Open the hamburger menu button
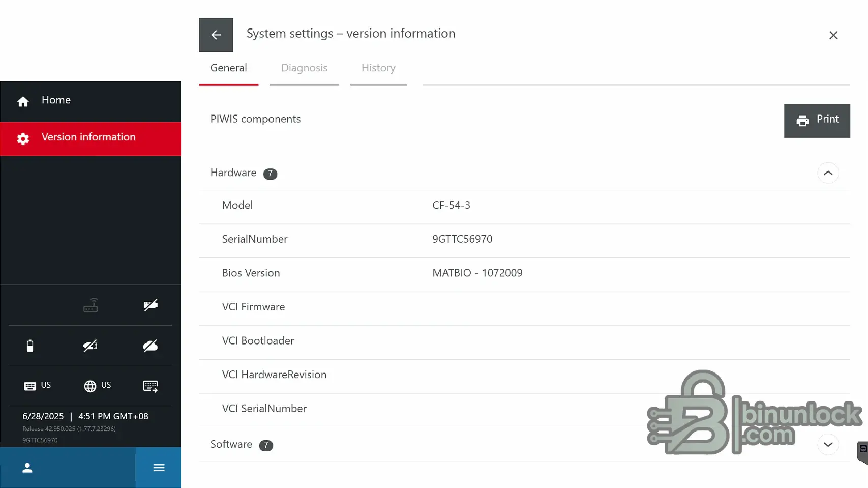This screenshot has height=488, width=868. coord(159,468)
